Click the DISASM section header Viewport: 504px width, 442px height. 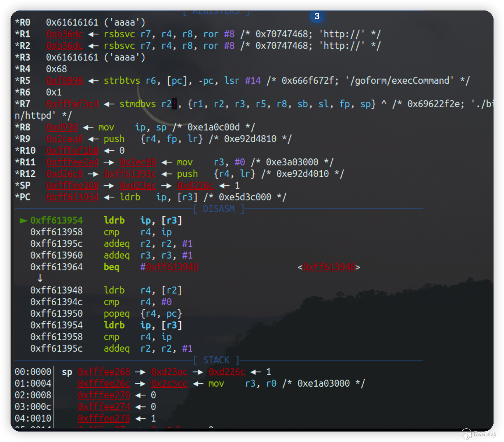[219, 209]
